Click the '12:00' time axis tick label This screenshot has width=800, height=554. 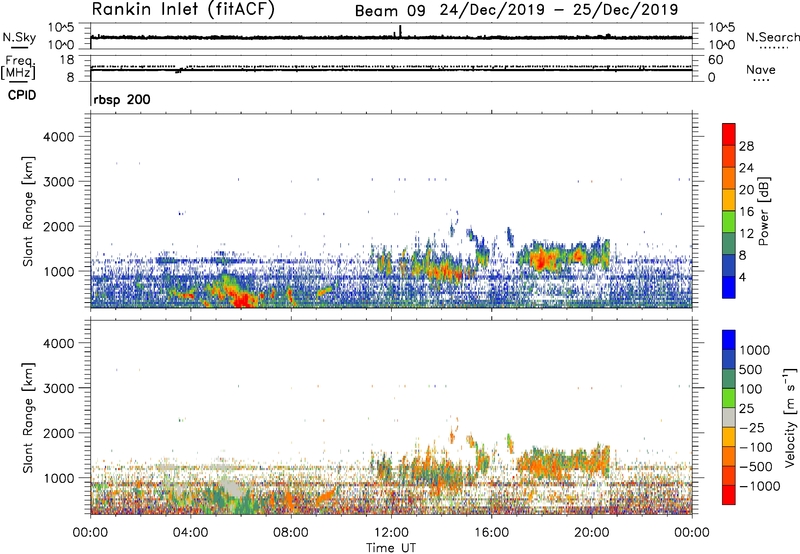[x=391, y=533]
